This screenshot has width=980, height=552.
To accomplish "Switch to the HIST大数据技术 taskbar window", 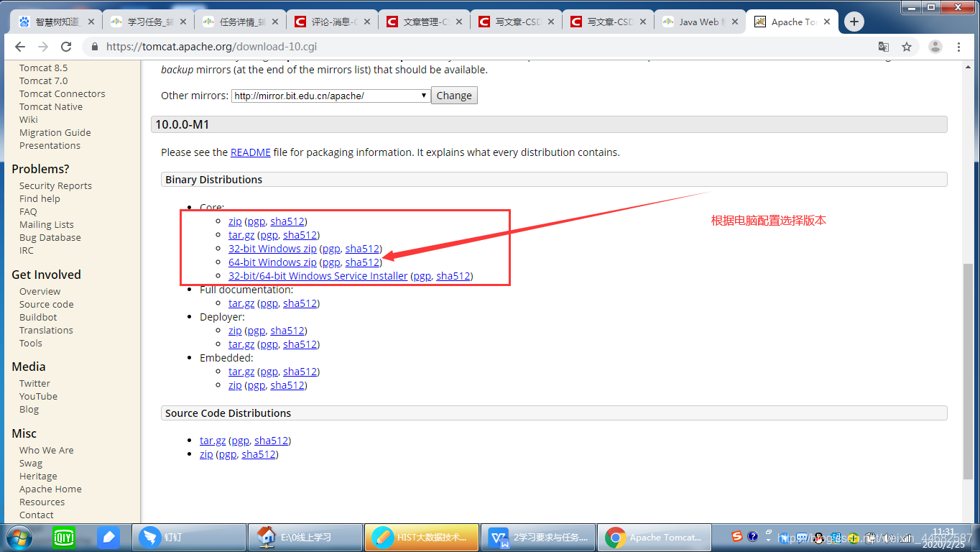I will pyautogui.click(x=421, y=537).
